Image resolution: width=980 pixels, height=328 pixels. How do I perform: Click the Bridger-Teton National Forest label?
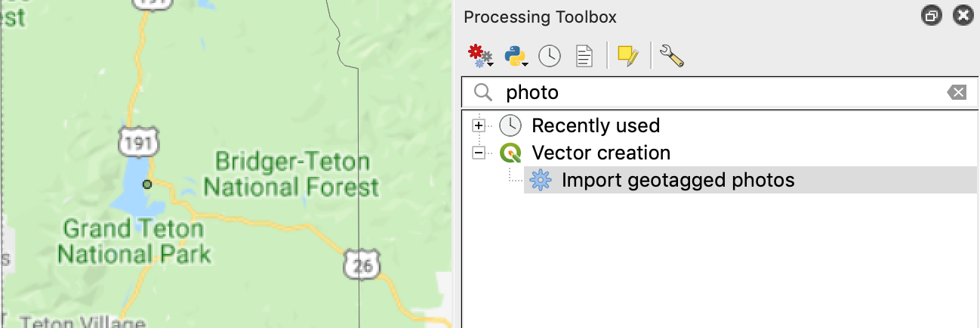[x=291, y=174]
